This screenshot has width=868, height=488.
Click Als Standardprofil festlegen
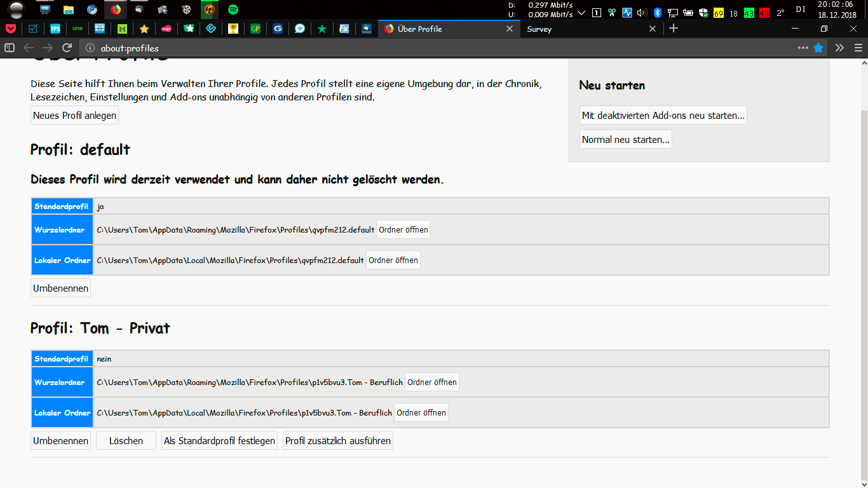pyautogui.click(x=219, y=440)
